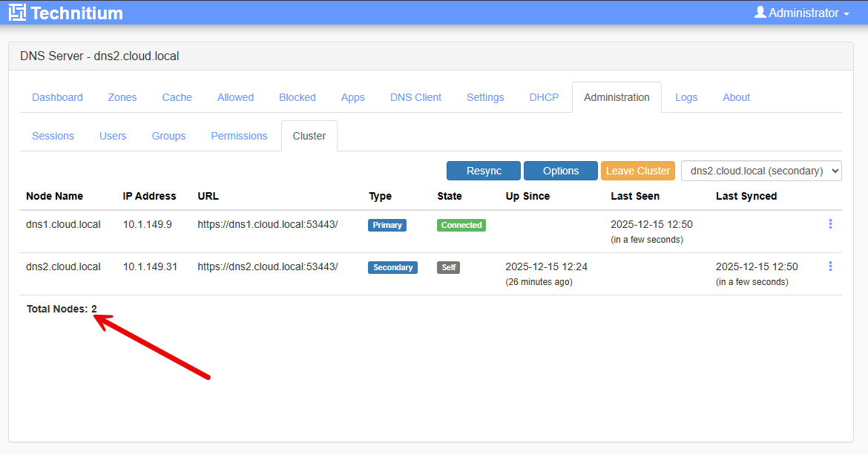Click the Options button

click(x=561, y=171)
